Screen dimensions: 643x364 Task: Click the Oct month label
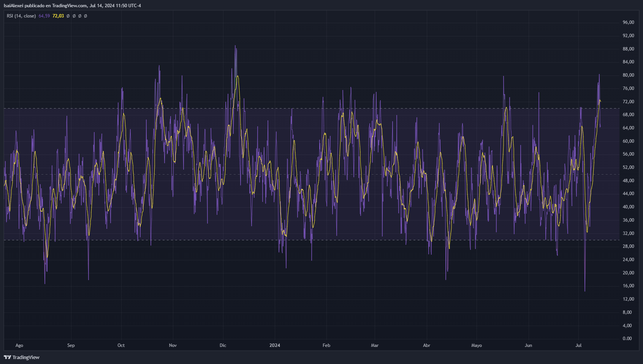[x=121, y=345]
